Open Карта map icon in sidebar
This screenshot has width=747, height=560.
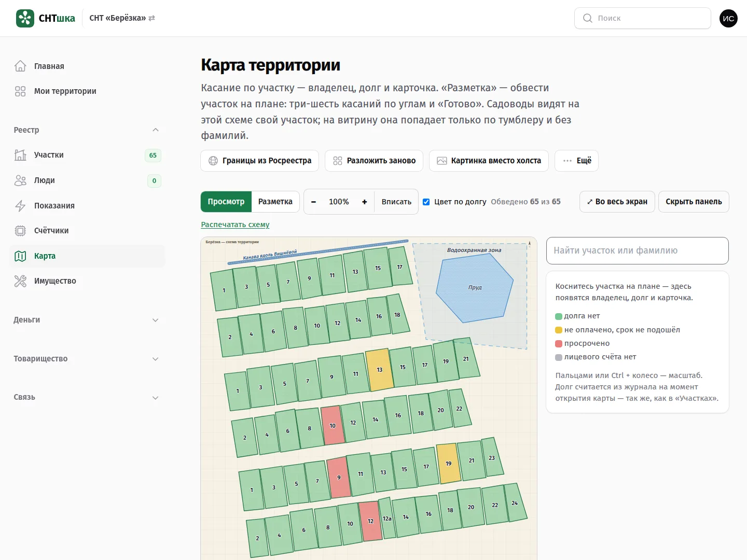(20, 256)
